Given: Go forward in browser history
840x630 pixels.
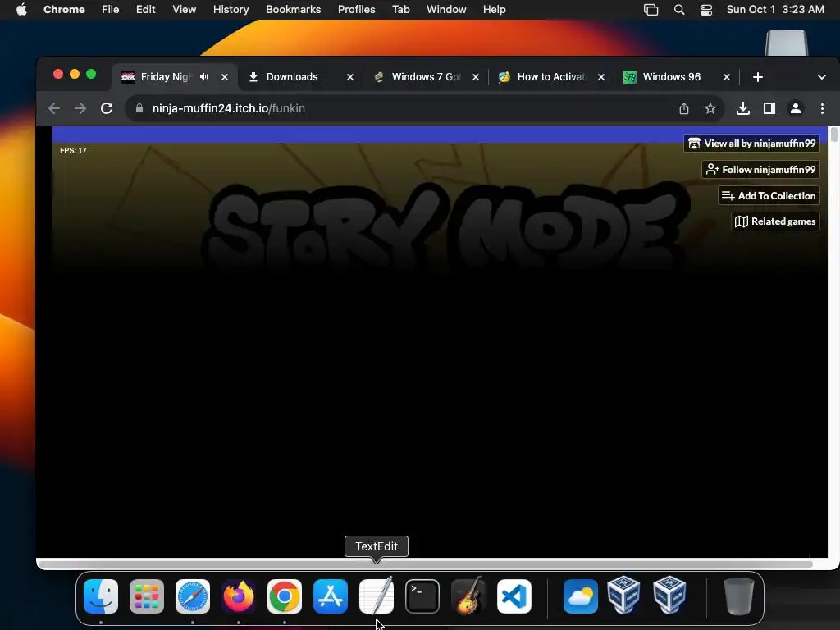Looking at the screenshot, I should (80, 109).
